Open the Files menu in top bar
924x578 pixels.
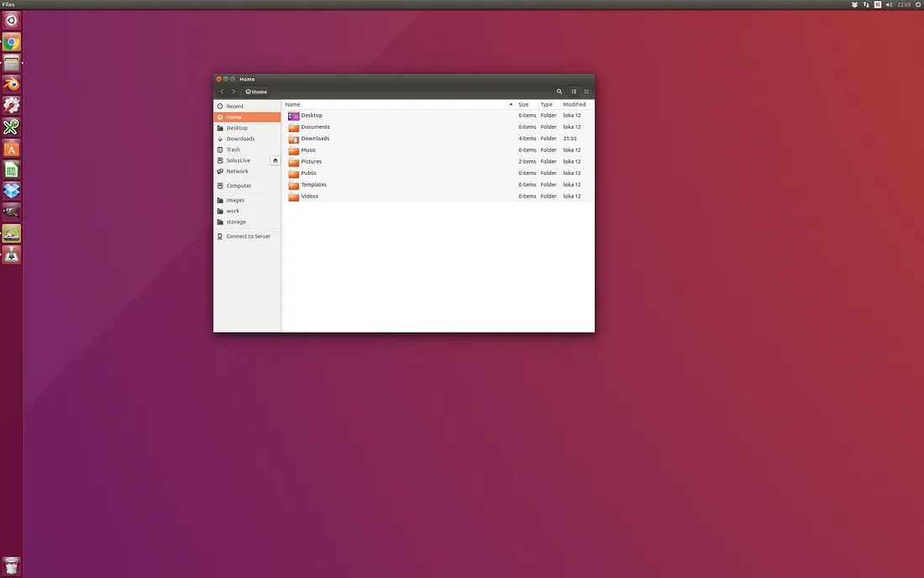8,5
